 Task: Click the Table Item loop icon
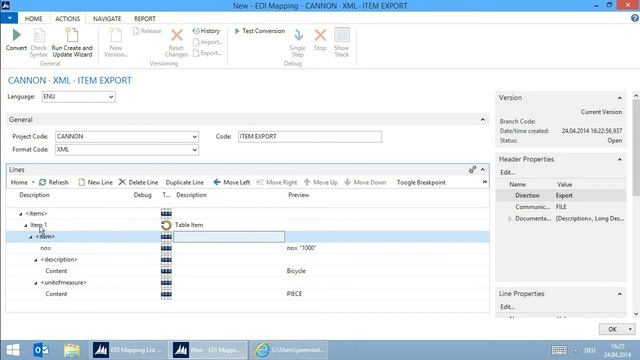pos(166,225)
